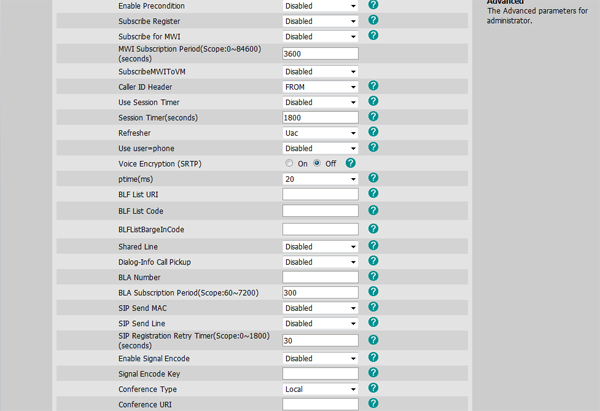The image size is (600, 411).
Task: Click MWI Subscription Period field 3600
Action: 320,54
